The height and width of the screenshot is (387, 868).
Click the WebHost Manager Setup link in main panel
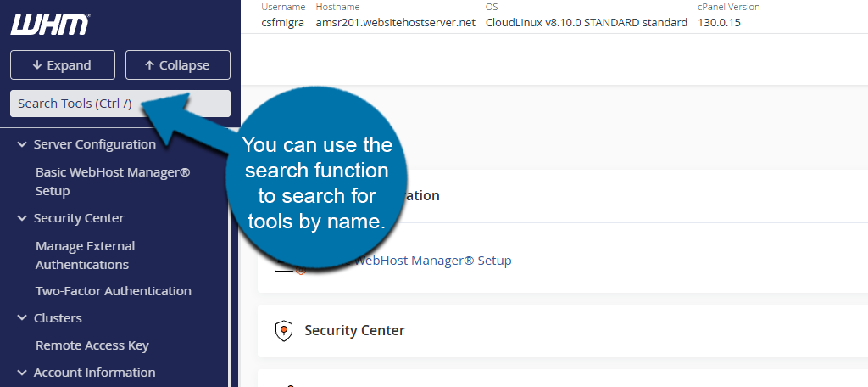432,261
